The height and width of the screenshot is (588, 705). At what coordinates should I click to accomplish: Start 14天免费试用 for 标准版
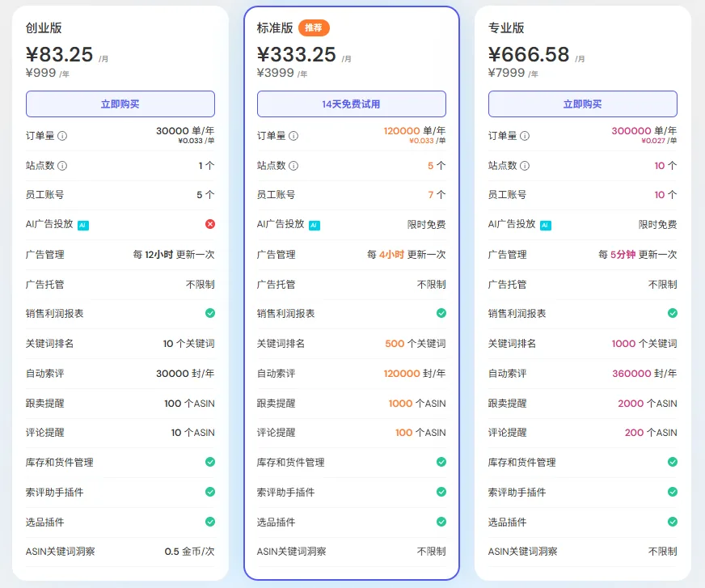click(x=351, y=104)
